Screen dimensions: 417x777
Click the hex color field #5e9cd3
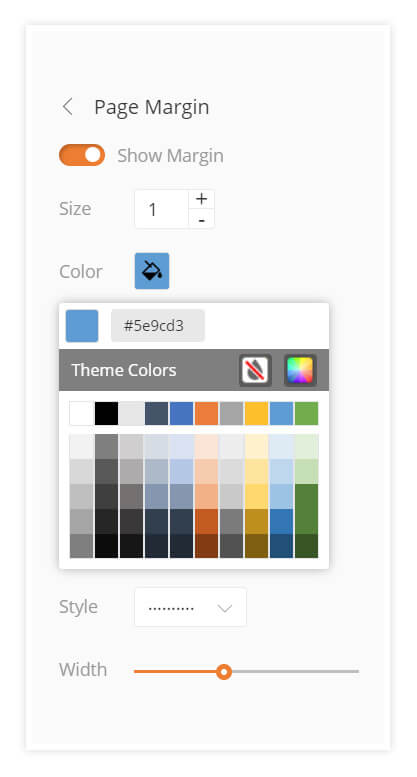157,326
